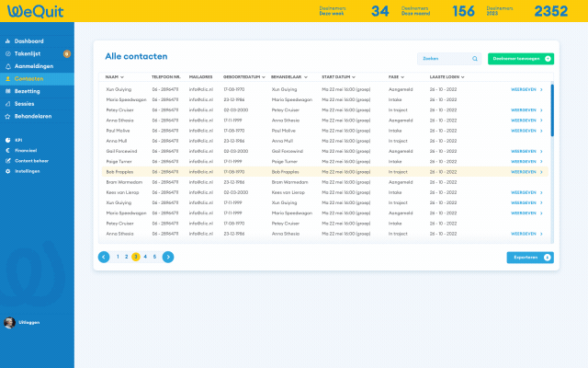Open Dashboard from sidebar
Image resolution: width=588 pixels, height=368 pixels.
pos(28,41)
